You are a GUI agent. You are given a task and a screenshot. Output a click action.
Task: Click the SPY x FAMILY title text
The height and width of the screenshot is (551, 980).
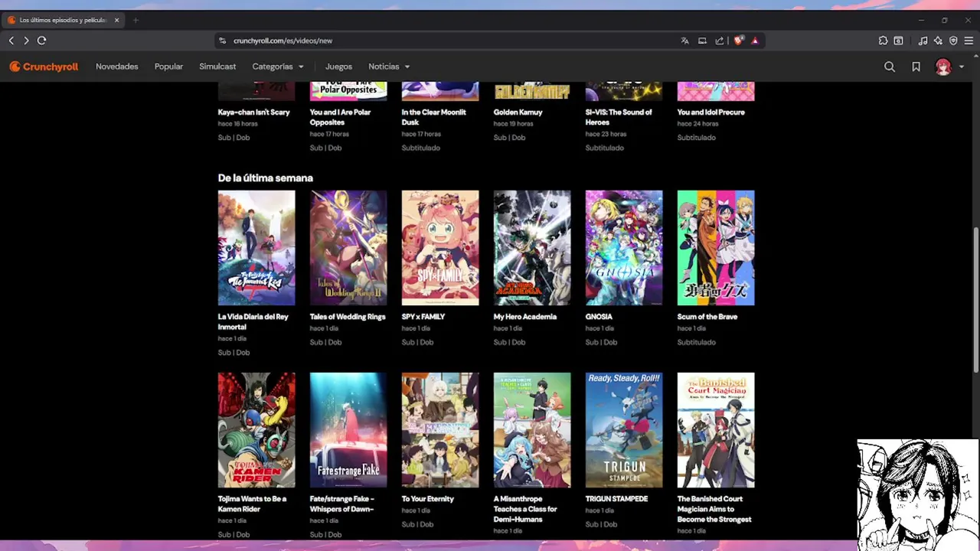[x=423, y=317]
